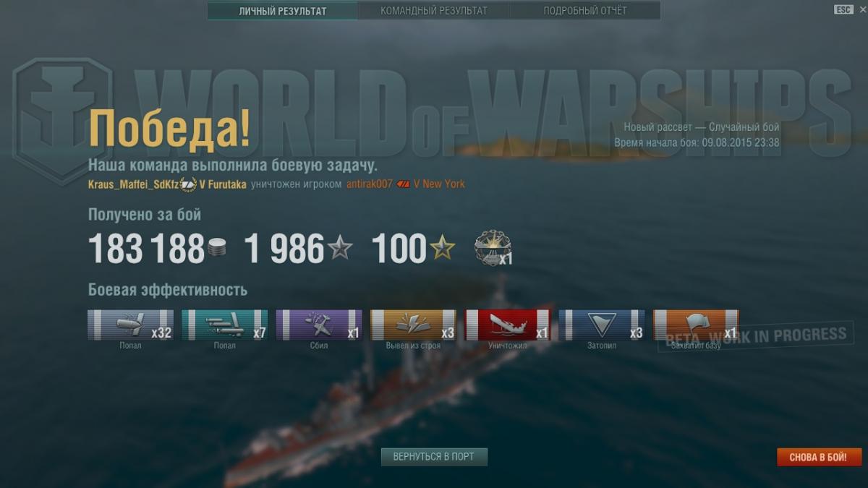Select the base captured flag ribbon
Viewport: 868px width, 488px height.
(x=696, y=325)
